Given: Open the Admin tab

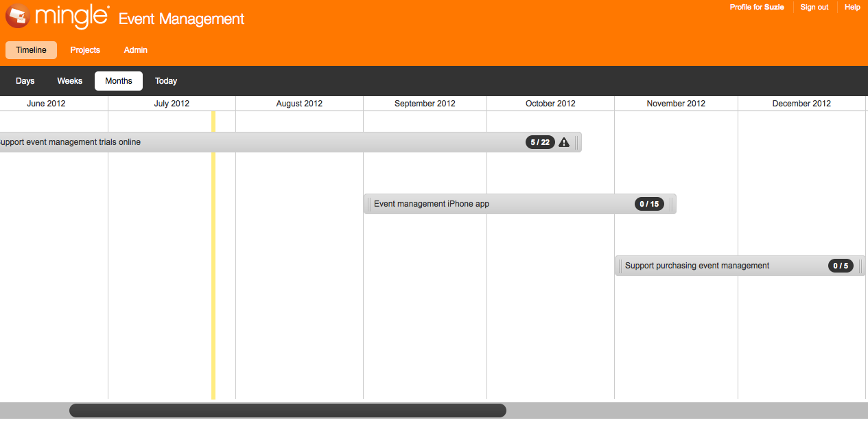Looking at the screenshot, I should (x=135, y=50).
